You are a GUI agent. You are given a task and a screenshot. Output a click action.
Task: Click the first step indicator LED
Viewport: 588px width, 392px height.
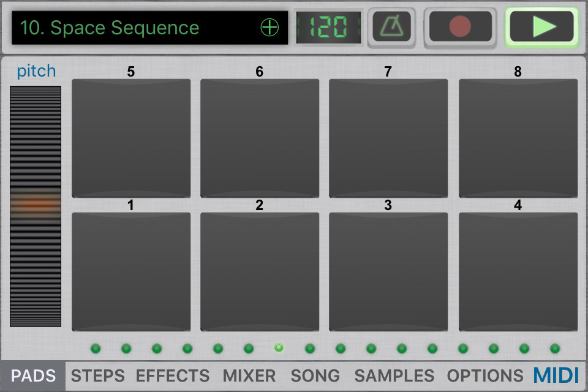click(x=96, y=349)
